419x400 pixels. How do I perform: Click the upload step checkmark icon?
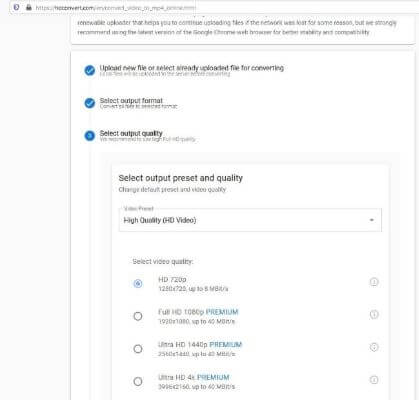[x=90, y=70]
